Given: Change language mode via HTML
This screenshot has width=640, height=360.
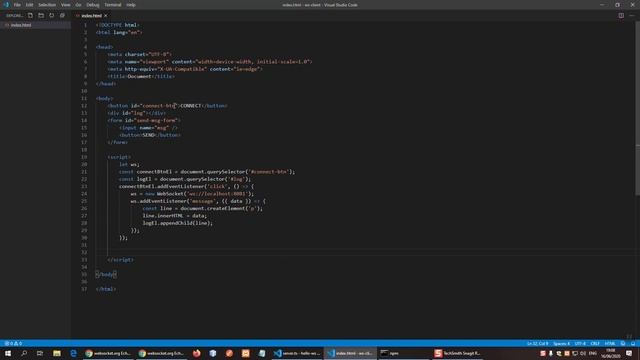Looking at the screenshot, I should [610, 343].
